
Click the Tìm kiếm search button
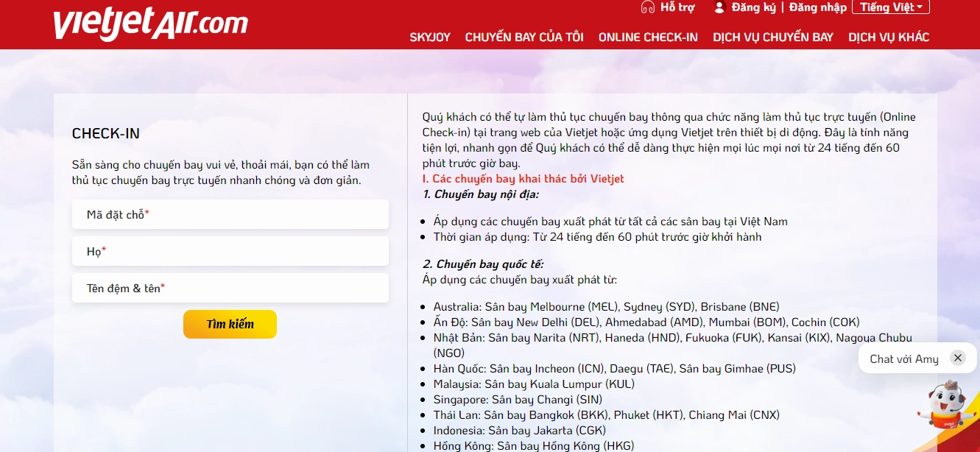230,324
